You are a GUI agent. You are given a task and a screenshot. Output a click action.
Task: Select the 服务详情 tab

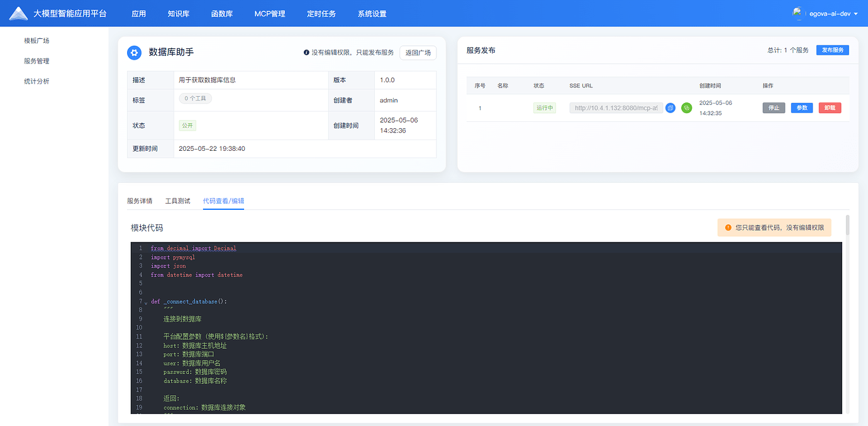(140, 200)
